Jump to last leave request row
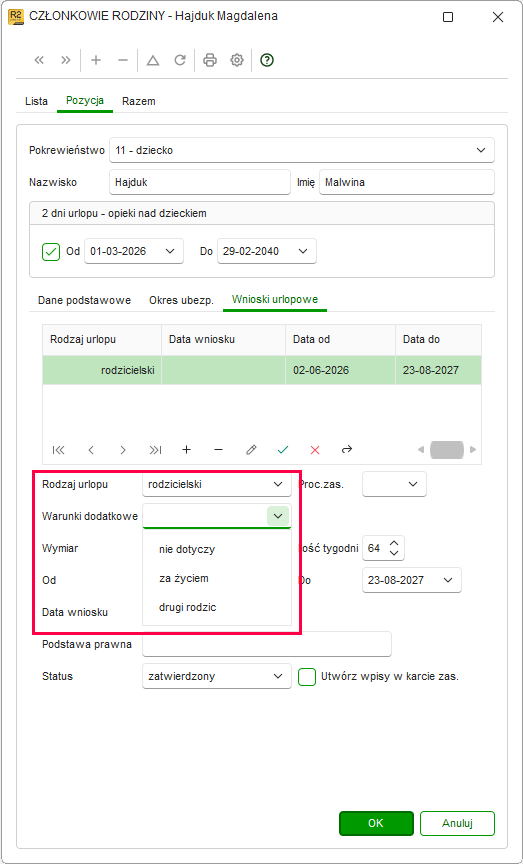The width and height of the screenshot is (523, 864). (x=155, y=450)
